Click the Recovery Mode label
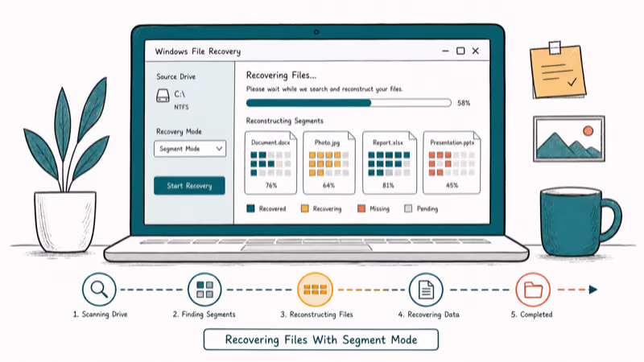The image size is (644, 362). click(x=179, y=131)
